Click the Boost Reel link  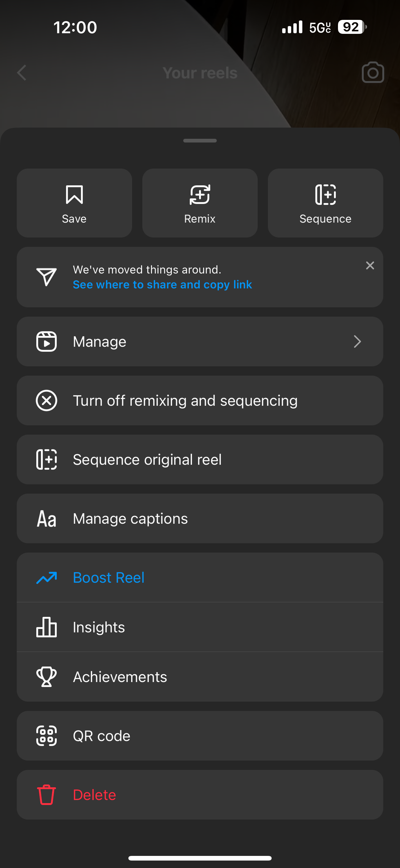click(x=109, y=577)
